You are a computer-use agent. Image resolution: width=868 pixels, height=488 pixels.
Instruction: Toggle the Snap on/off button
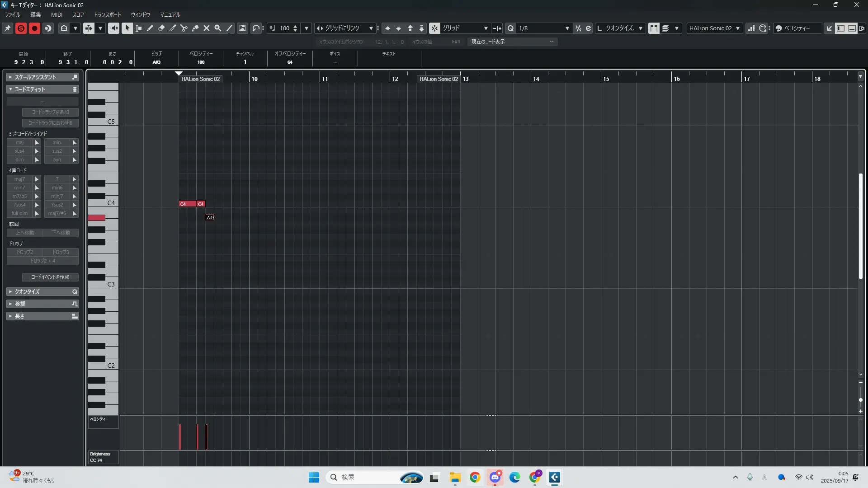click(434, 28)
